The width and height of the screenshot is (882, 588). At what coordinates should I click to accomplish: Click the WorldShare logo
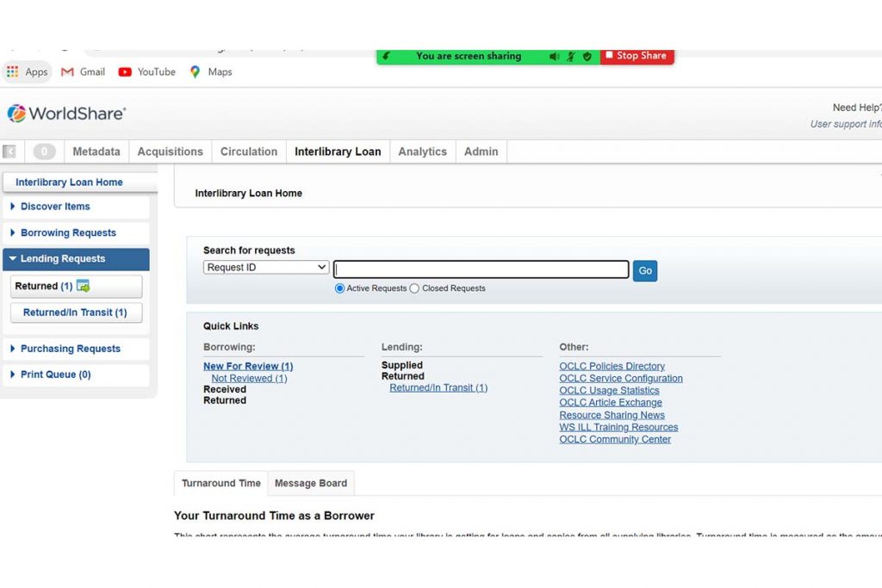[x=66, y=114]
